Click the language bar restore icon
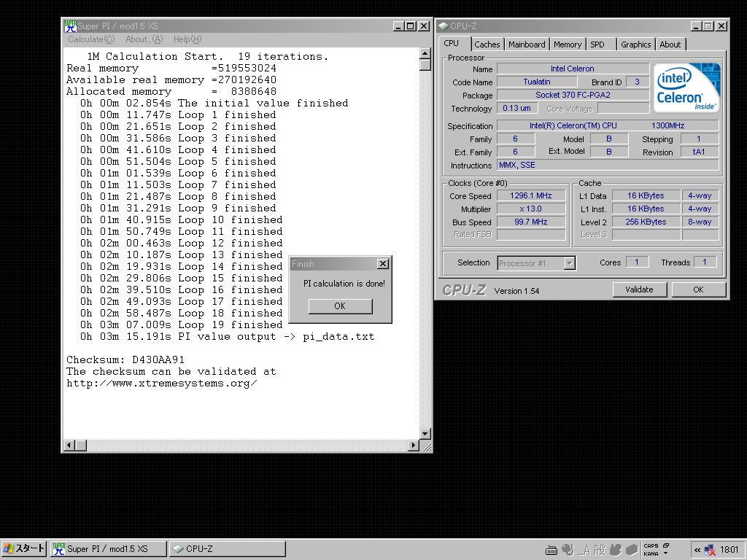Screen dimensions: 747x560 666,545
